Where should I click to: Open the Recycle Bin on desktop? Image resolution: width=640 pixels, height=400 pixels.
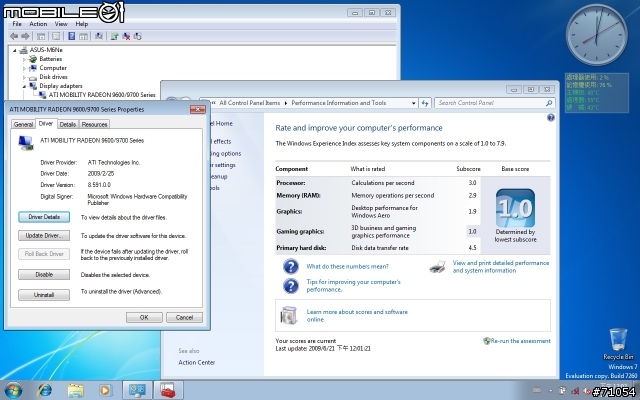tap(618, 344)
